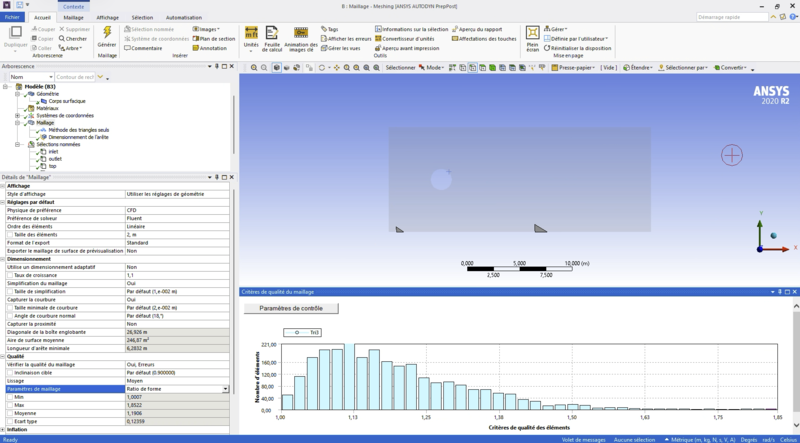
Task: Select Corps surfacique in the tree
Action: [x=67, y=101]
